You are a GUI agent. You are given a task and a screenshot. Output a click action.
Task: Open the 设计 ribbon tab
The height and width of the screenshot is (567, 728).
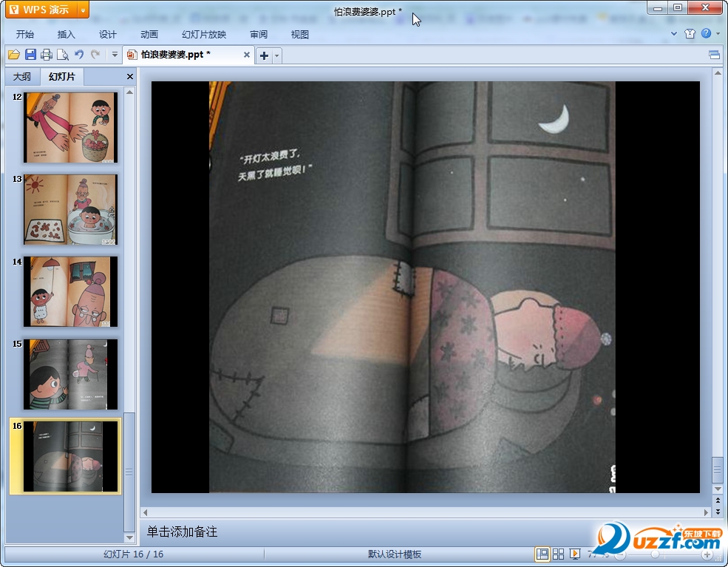(x=107, y=34)
